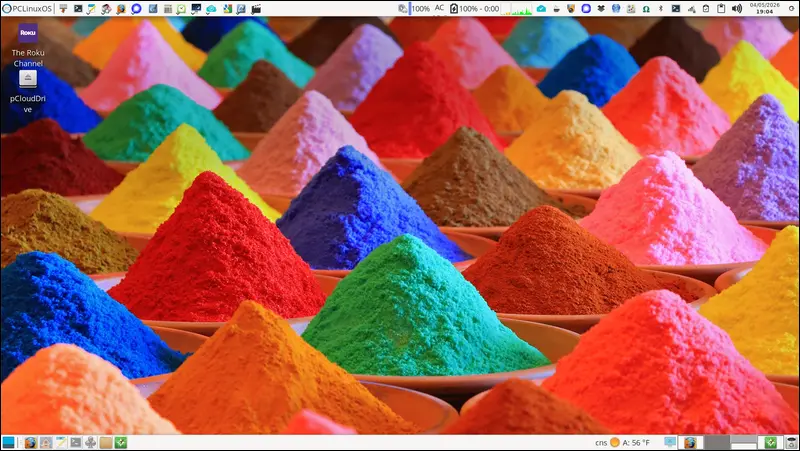The width and height of the screenshot is (800, 451).
Task: Open the session power button beside clock
Action: pos(791,9)
